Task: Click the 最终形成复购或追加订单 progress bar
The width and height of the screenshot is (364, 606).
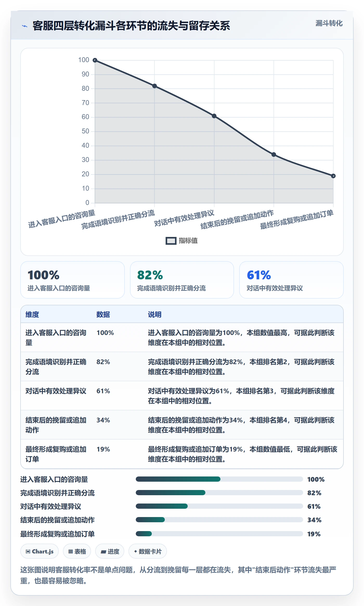Action: click(219, 534)
